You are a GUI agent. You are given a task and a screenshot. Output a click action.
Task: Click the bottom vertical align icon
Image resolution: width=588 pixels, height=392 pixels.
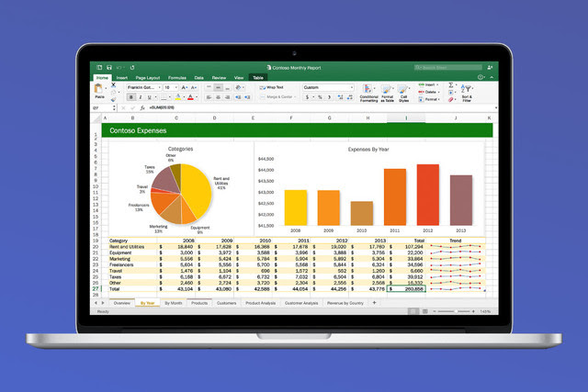pos(227,87)
